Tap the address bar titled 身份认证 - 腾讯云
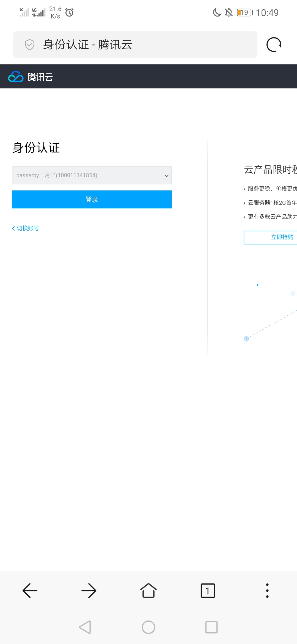 [135, 45]
